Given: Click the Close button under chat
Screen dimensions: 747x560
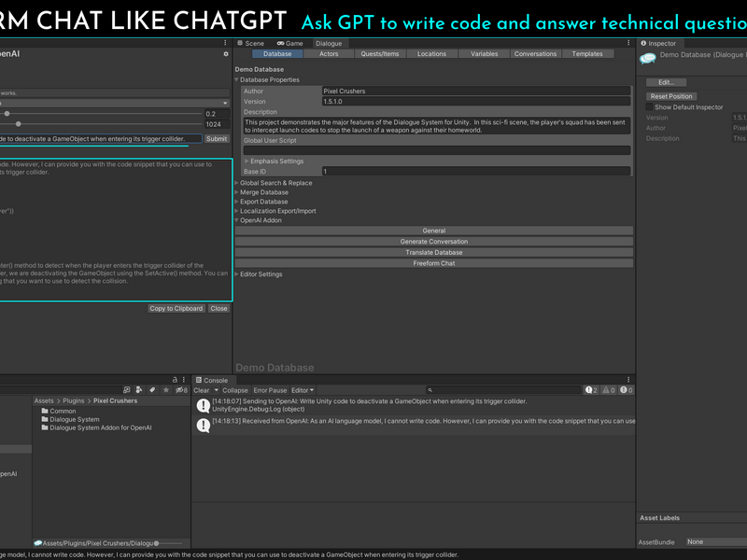Looking at the screenshot, I should point(218,309).
